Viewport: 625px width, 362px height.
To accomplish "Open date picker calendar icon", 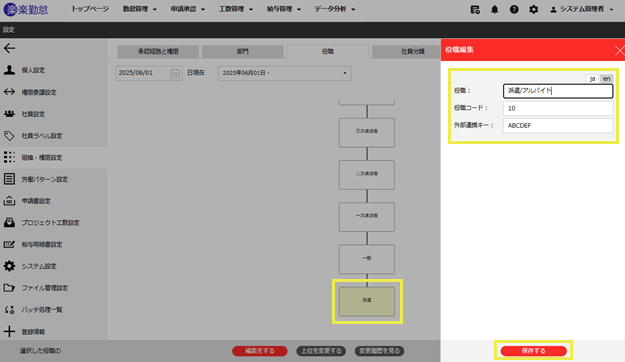I will tap(175, 73).
